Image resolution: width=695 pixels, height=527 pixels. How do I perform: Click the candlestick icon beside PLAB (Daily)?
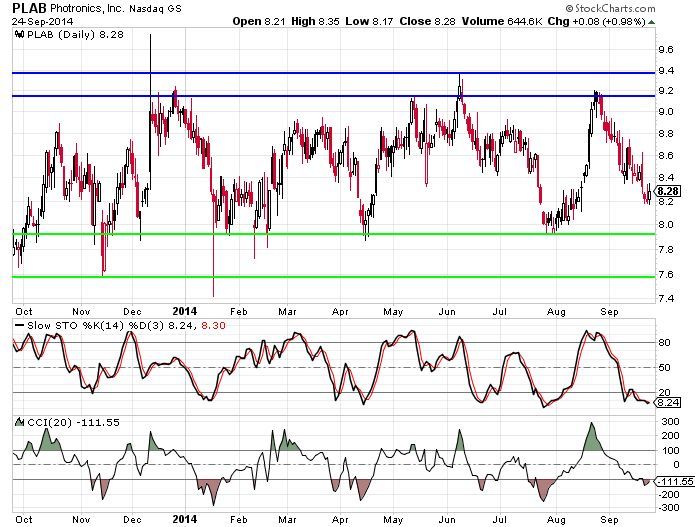[20, 35]
